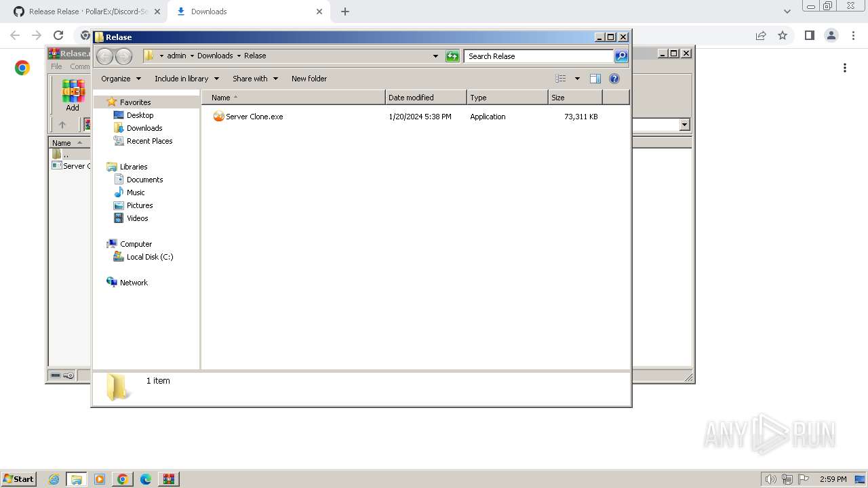Select admin in the breadcrumb path
This screenshot has width=868, height=488.
coord(176,56)
